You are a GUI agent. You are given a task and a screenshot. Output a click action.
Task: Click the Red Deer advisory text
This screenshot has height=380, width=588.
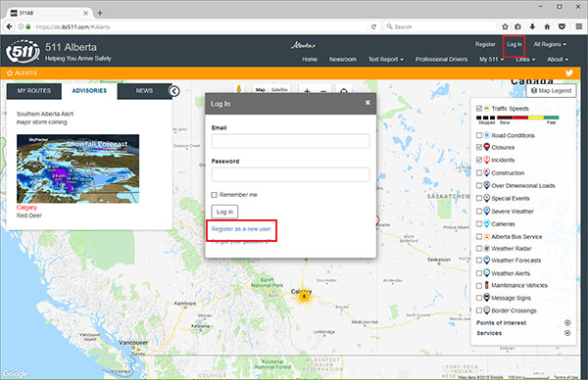tap(28, 215)
